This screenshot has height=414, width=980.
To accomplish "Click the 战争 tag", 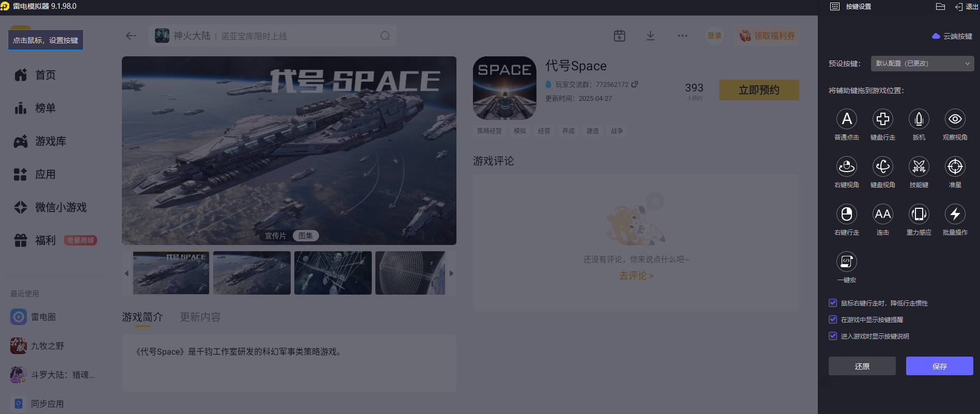I will tap(617, 131).
